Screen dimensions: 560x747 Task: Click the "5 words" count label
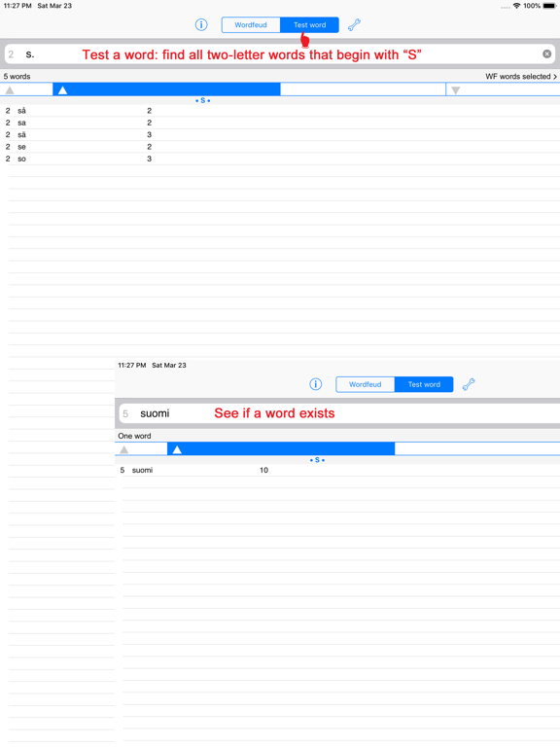pyautogui.click(x=17, y=76)
